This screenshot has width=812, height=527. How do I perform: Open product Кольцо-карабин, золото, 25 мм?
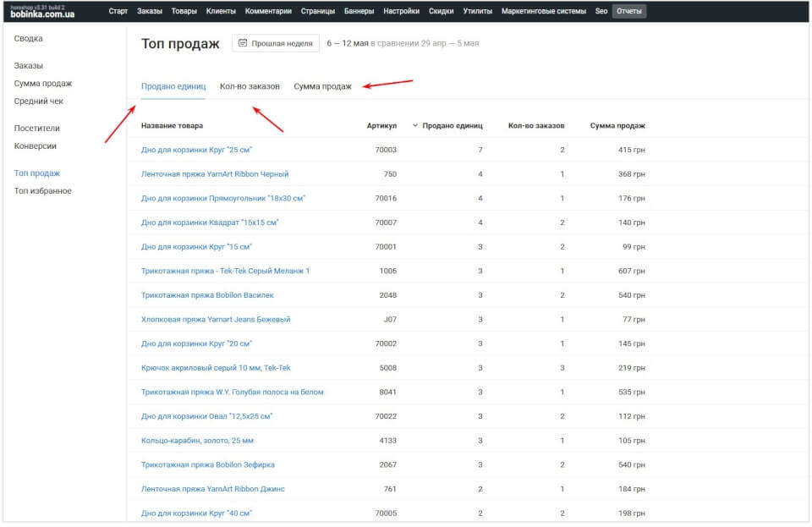click(197, 441)
